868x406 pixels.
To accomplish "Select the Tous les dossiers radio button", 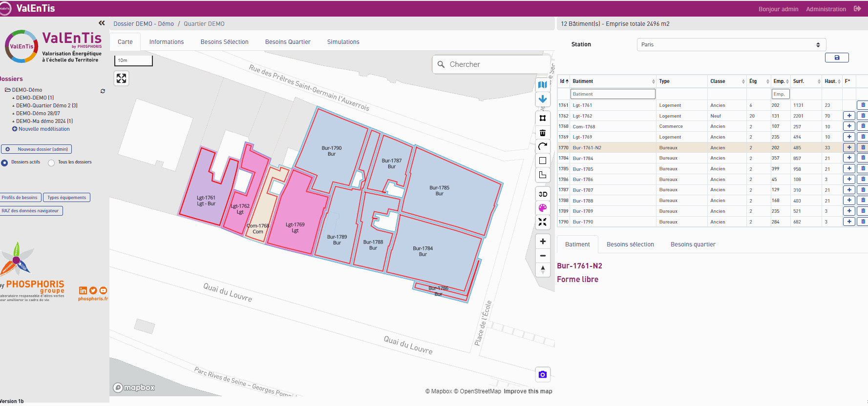I will 51,162.
